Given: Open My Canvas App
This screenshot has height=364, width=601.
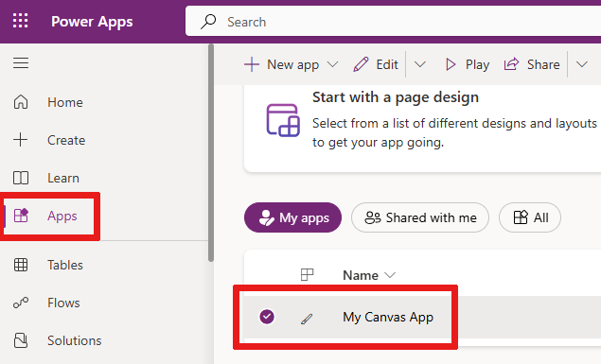Looking at the screenshot, I should coord(388,317).
